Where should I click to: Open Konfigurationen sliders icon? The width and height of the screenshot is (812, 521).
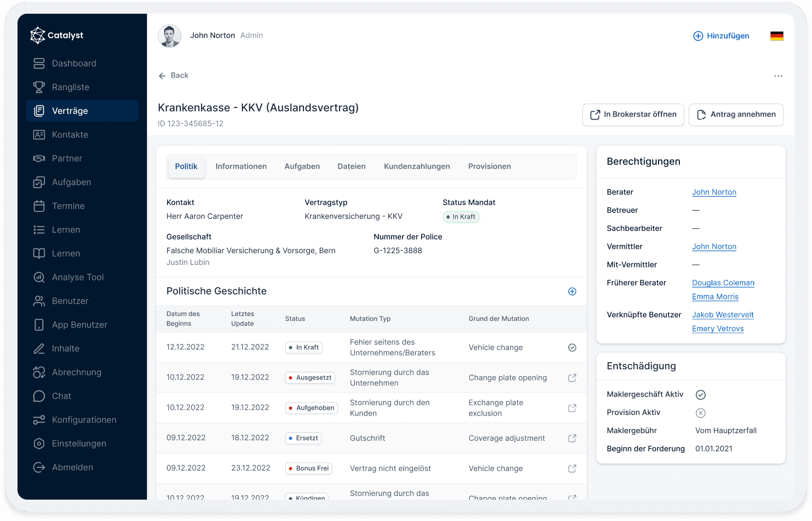[x=39, y=420]
